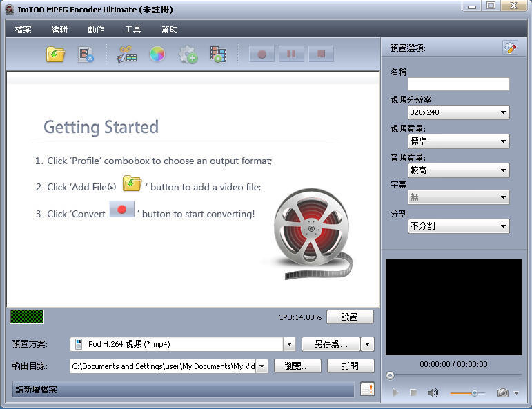Click the 名稱 name input field
The width and height of the screenshot is (532, 409).
coord(458,84)
